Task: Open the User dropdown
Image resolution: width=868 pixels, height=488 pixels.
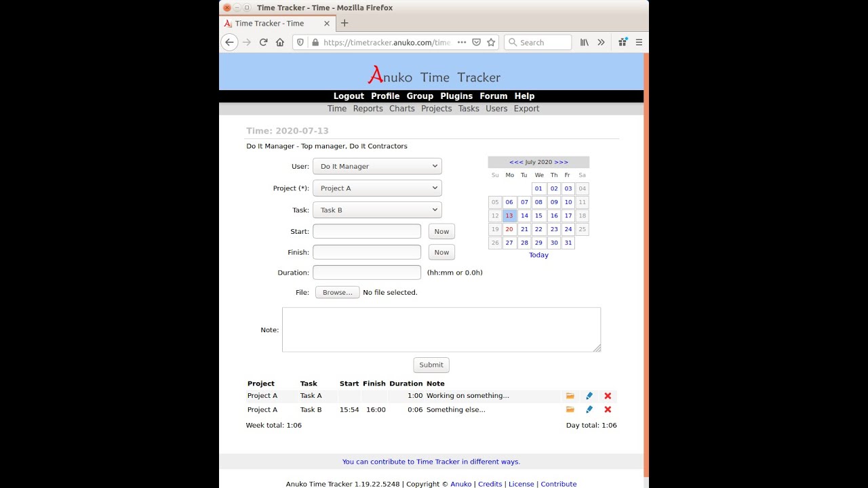Action: click(377, 166)
